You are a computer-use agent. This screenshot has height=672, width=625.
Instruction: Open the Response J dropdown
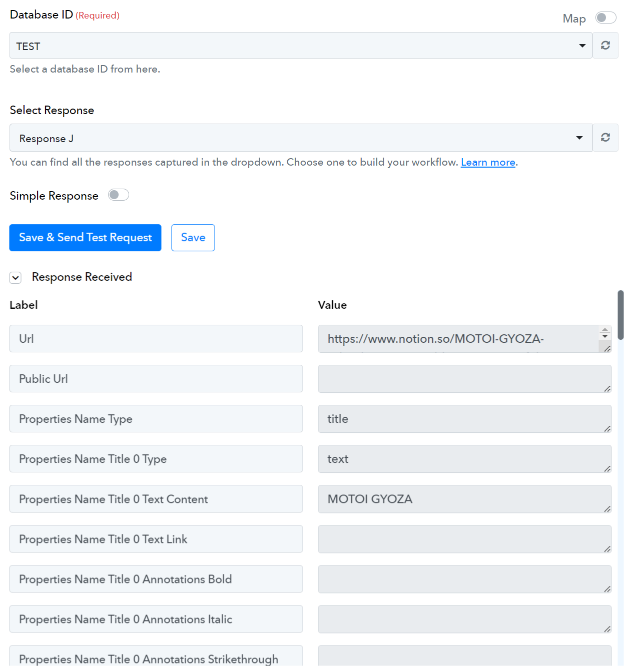click(x=301, y=138)
